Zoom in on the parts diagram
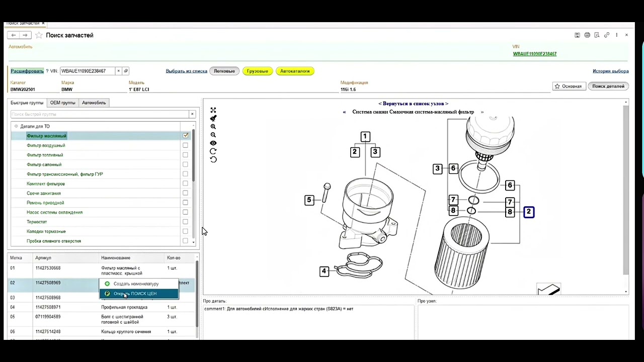 click(x=213, y=127)
